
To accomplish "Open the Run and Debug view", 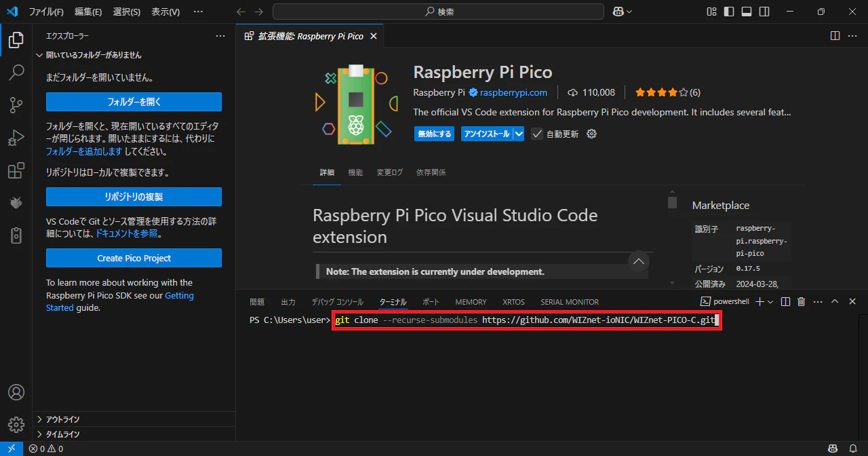I will coord(16,138).
